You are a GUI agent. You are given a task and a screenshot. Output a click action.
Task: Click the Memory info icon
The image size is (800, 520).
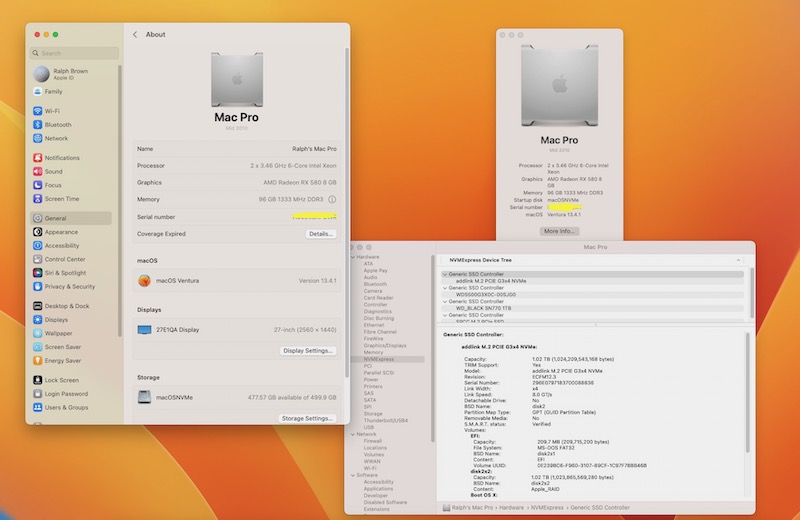coord(332,200)
